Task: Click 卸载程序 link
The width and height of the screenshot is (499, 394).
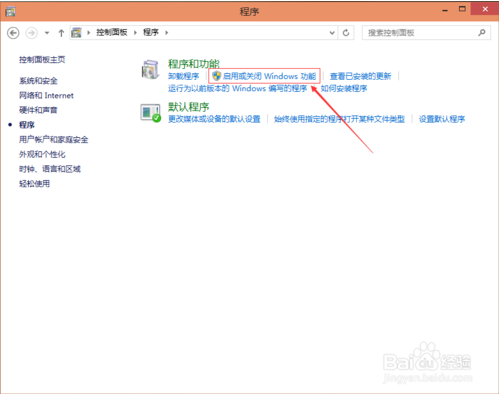Action: 183,76
